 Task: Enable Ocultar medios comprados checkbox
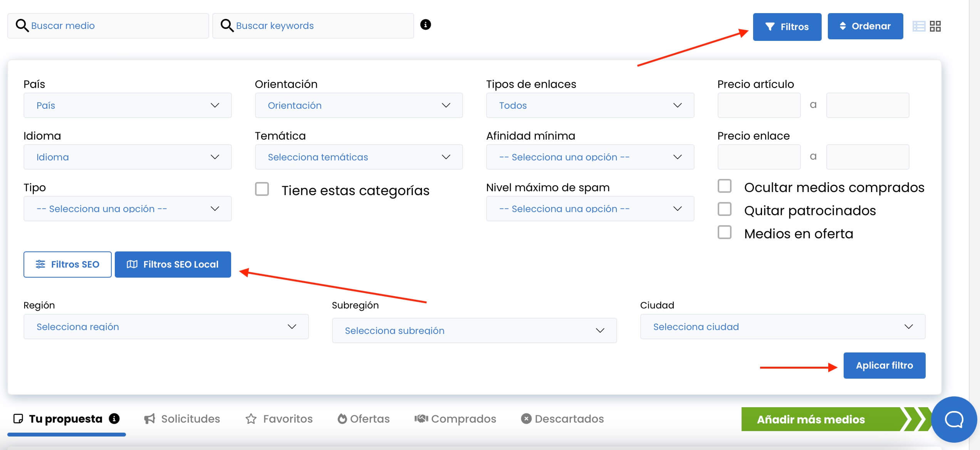pos(725,186)
